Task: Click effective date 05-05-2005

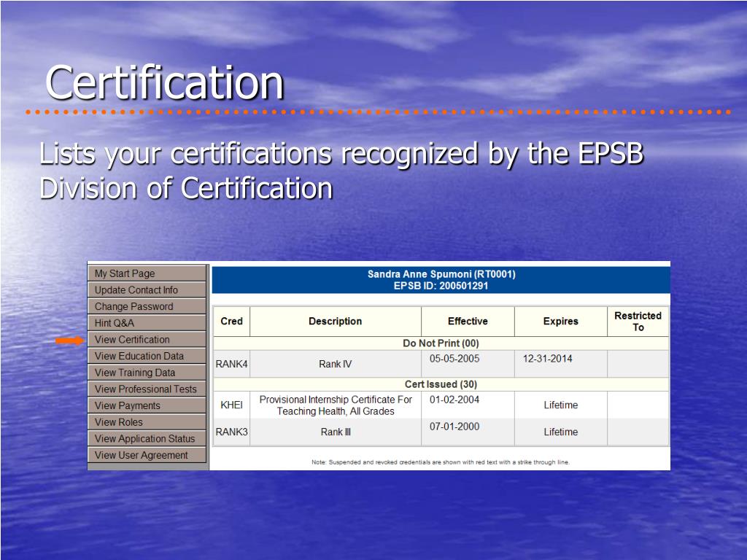Action: click(454, 359)
